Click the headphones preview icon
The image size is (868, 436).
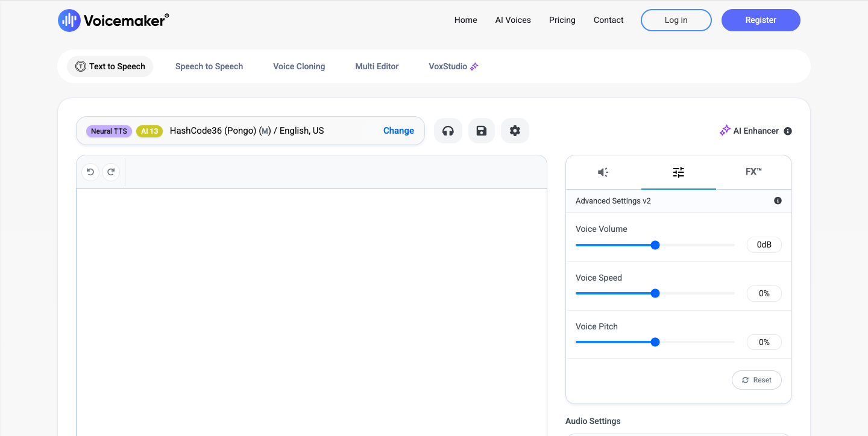tap(448, 131)
